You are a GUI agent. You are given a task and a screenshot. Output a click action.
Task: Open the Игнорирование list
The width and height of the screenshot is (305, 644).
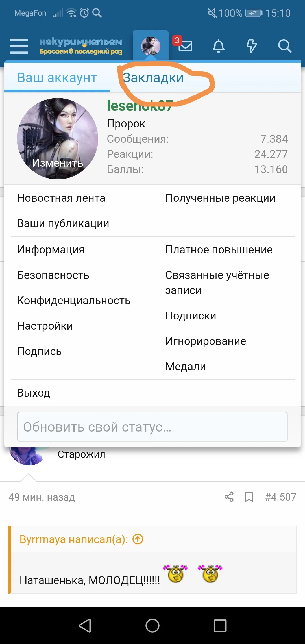206,341
